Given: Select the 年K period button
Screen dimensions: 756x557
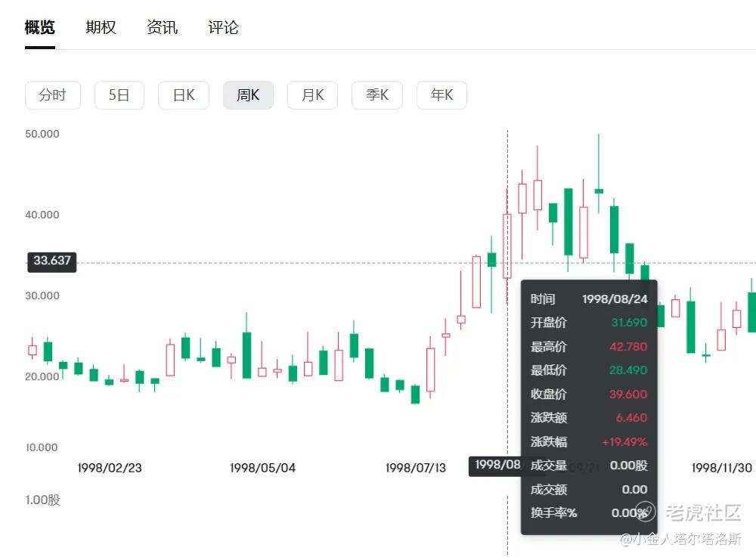Looking at the screenshot, I should coord(442,95).
